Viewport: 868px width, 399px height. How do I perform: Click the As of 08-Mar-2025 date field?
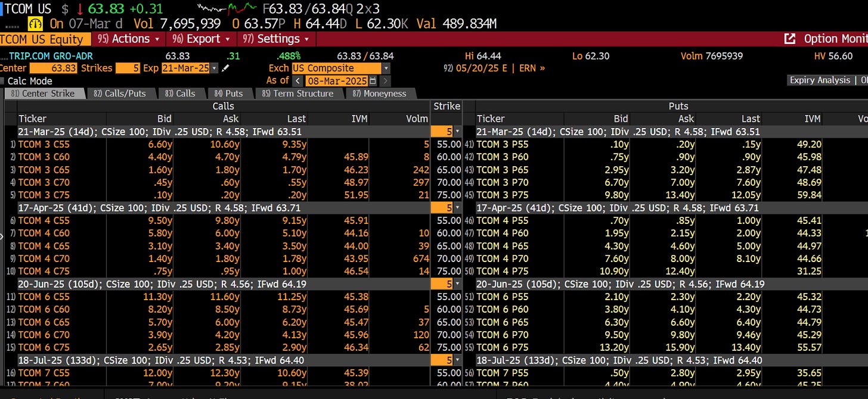[338, 80]
